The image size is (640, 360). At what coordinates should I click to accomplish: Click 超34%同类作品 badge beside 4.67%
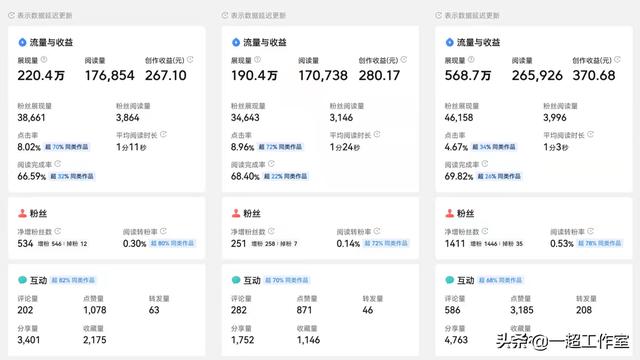click(494, 147)
